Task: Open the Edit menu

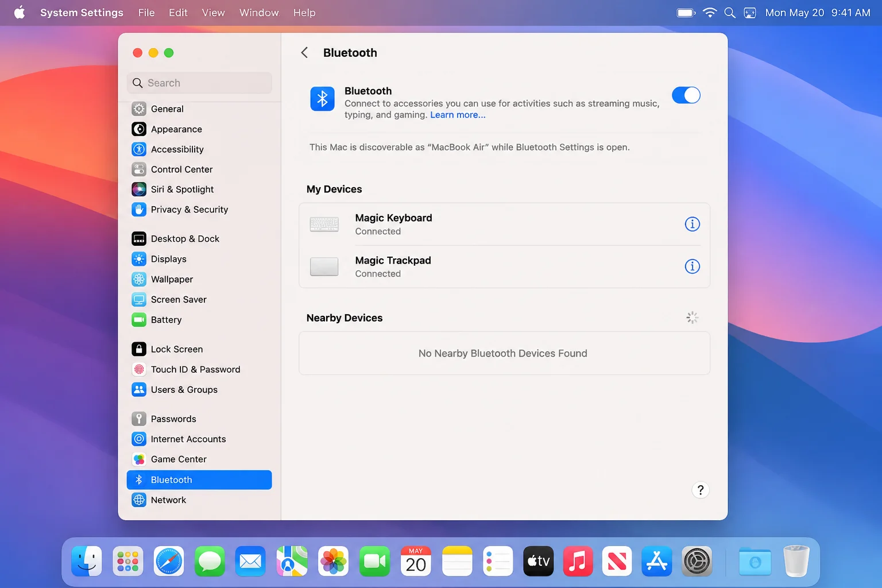Action: [178, 13]
